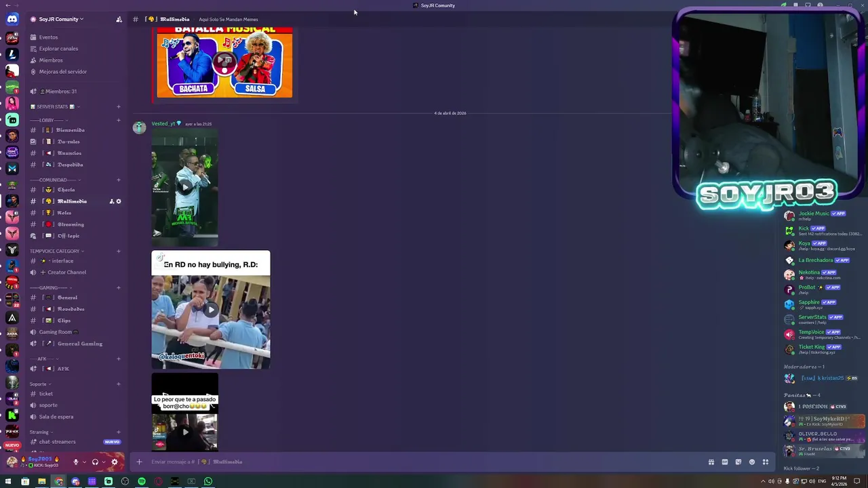The width and height of the screenshot is (868, 488).
Task: Open apps launcher icon in message bar
Action: pyautogui.click(x=766, y=462)
